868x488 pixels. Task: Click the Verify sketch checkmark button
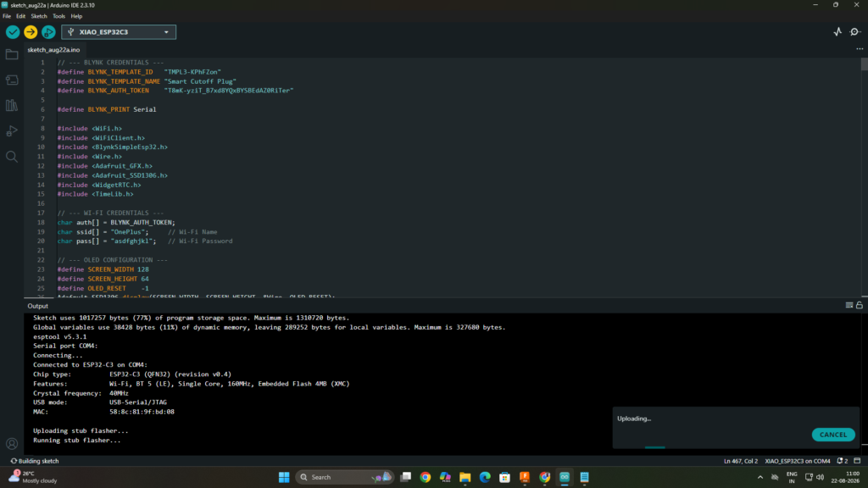click(12, 32)
